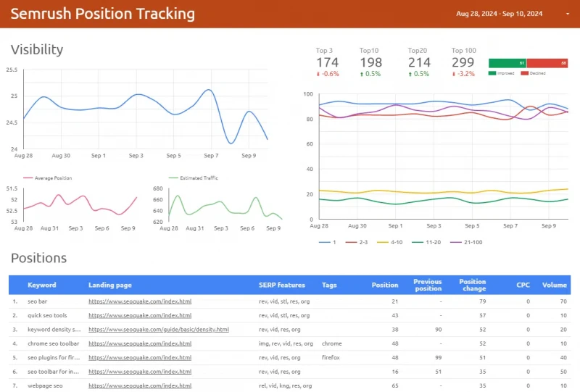Click the Semrush Position Tracking title
The height and width of the screenshot is (392, 580).
(102, 14)
